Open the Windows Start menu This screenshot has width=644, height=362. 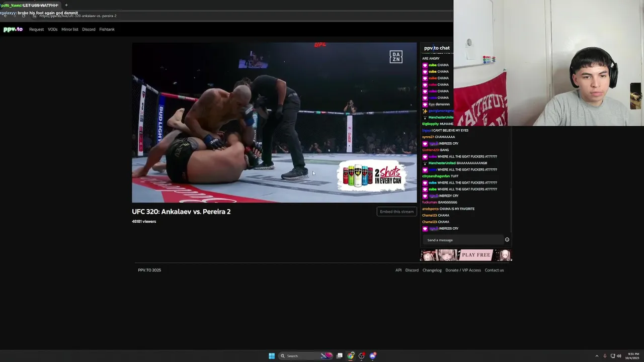coord(272,356)
